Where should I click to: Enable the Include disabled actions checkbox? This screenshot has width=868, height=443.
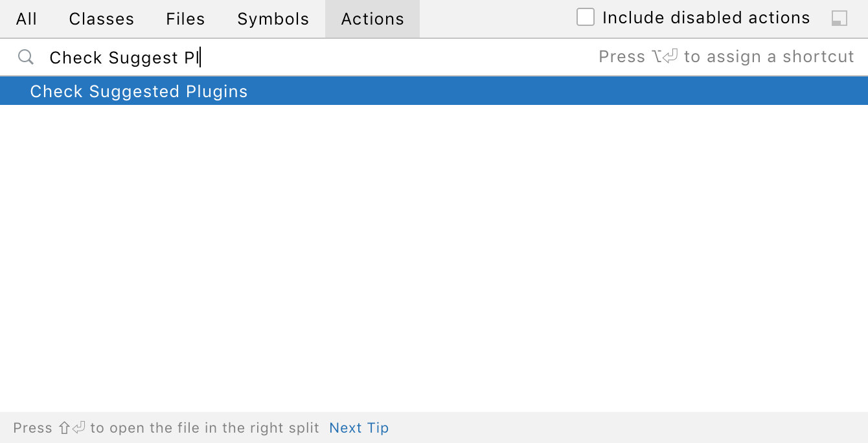[x=585, y=17]
